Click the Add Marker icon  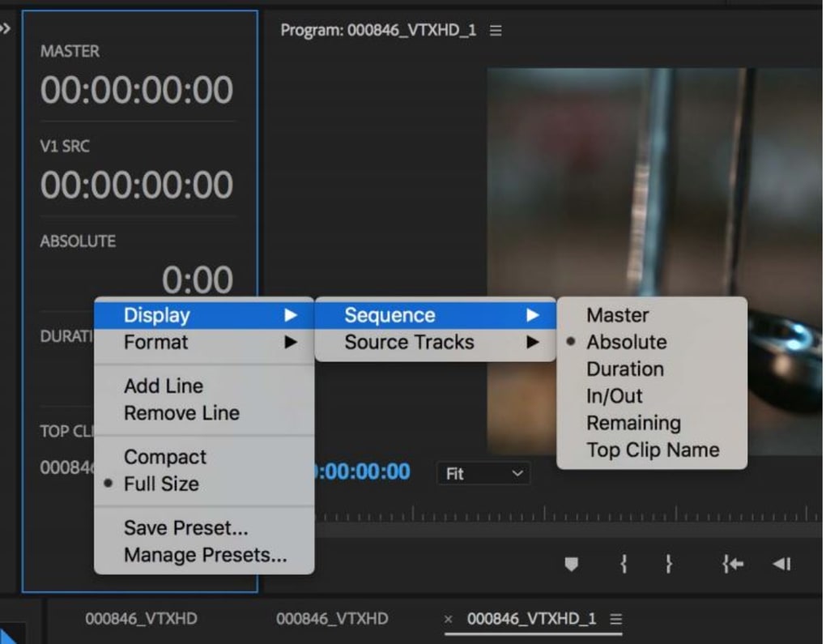coord(571,565)
